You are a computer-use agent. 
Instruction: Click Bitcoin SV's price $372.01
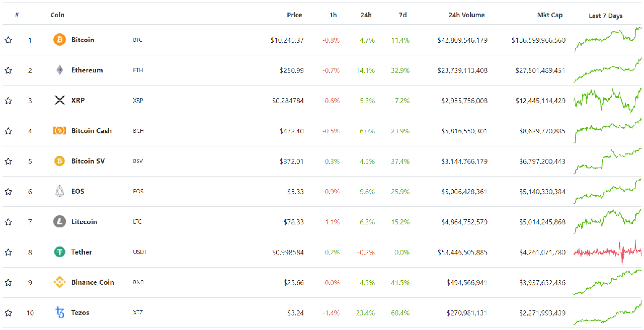[x=292, y=161]
